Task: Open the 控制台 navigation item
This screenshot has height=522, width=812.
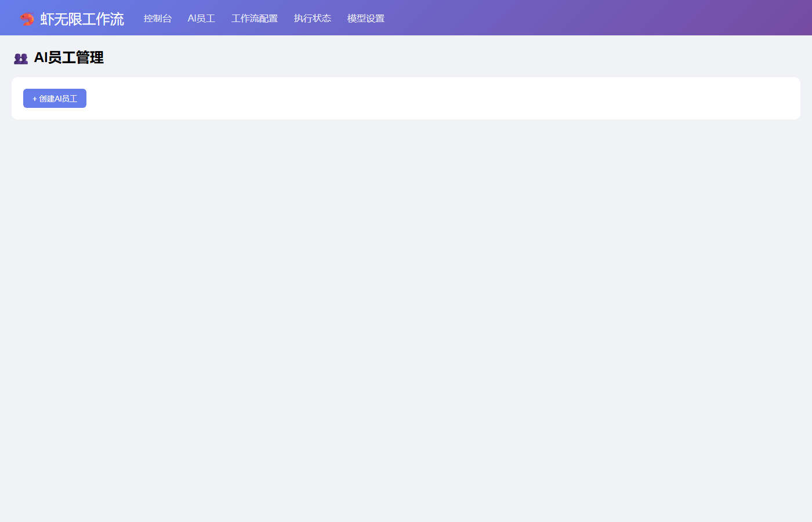Action: [x=158, y=19]
